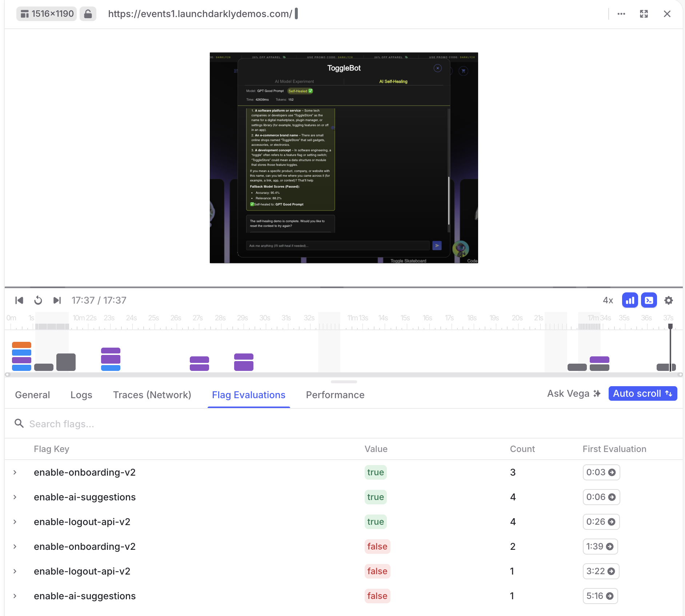Screen dimensions: 685x616
Task: Click the replay session icon
Action: 38,300
